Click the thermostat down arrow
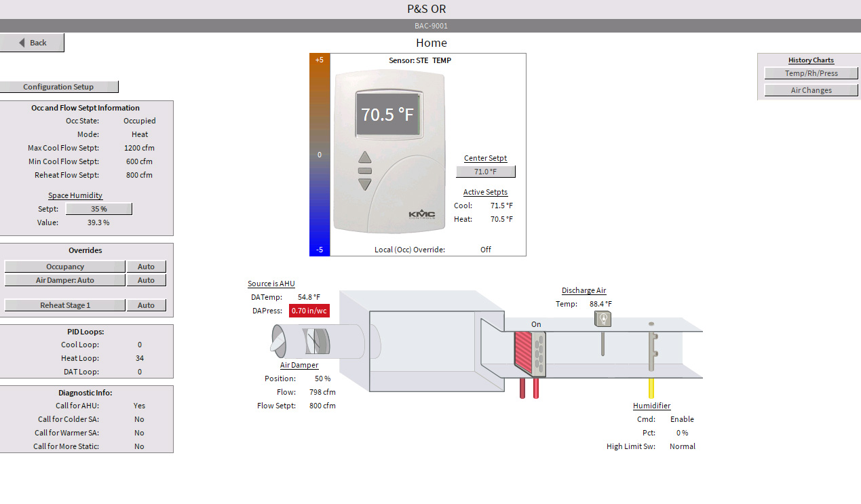 pyautogui.click(x=365, y=184)
